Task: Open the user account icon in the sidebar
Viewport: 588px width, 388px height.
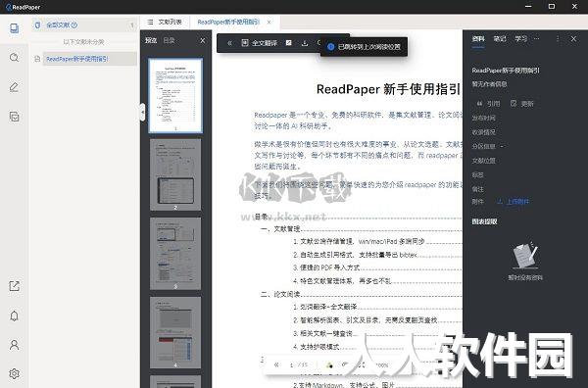Action: 15,345
